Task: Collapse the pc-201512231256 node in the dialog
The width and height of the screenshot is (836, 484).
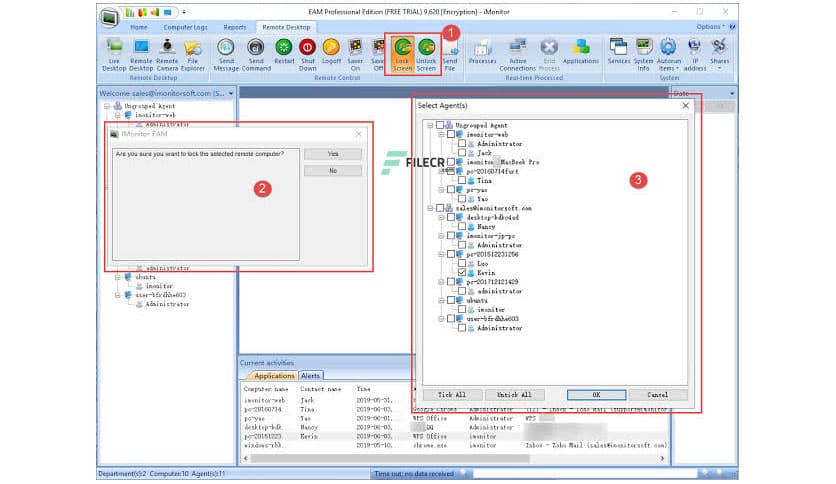Action: click(441, 254)
